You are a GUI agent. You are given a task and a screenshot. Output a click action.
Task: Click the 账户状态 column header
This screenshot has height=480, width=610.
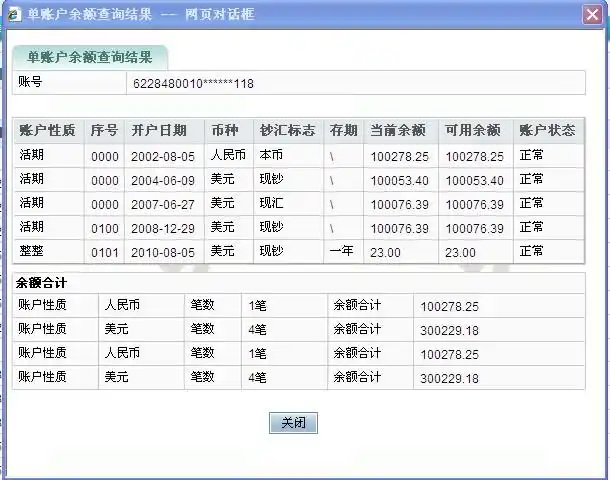pos(547,130)
